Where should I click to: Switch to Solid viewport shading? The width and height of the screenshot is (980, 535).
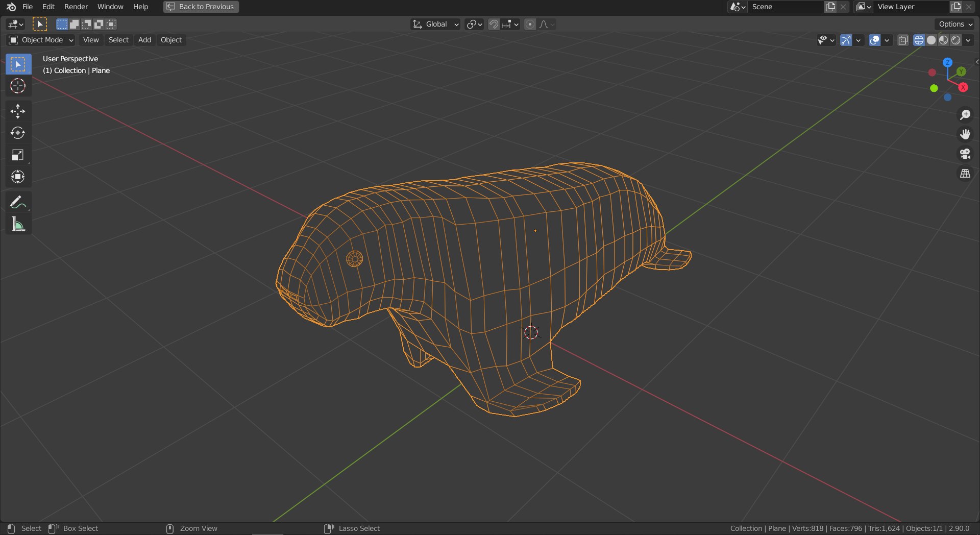pos(931,40)
